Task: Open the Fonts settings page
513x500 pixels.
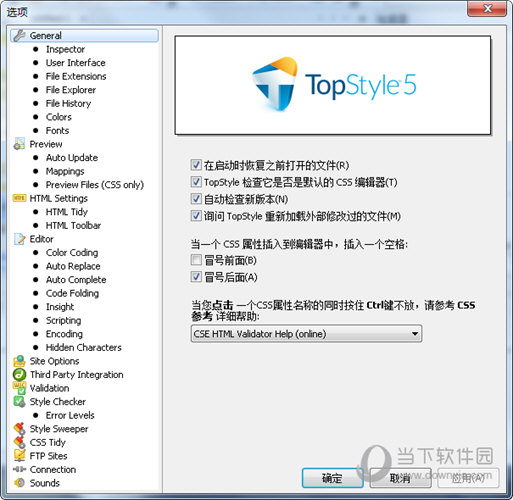Action: 57,131
